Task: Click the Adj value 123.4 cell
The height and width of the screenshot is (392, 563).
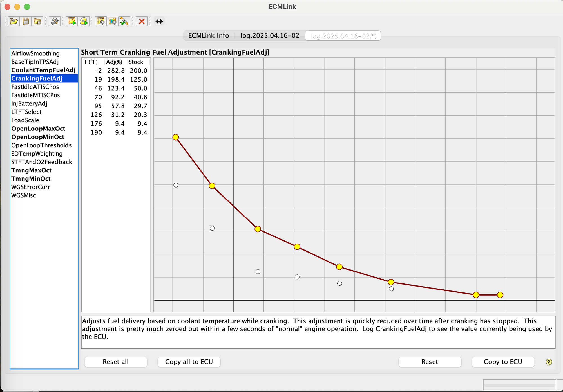Action: point(116,88)
